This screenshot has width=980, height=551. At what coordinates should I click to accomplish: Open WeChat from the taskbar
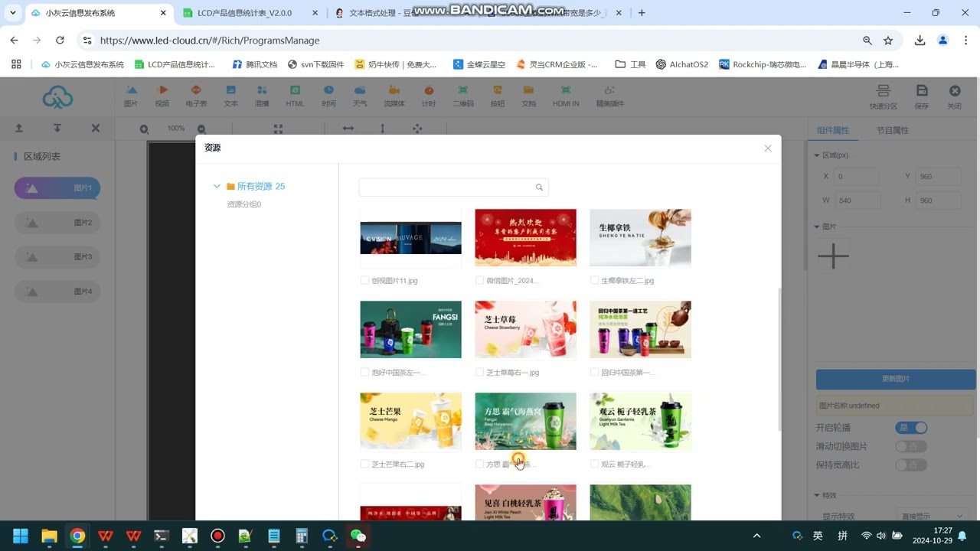click(358, 536)
